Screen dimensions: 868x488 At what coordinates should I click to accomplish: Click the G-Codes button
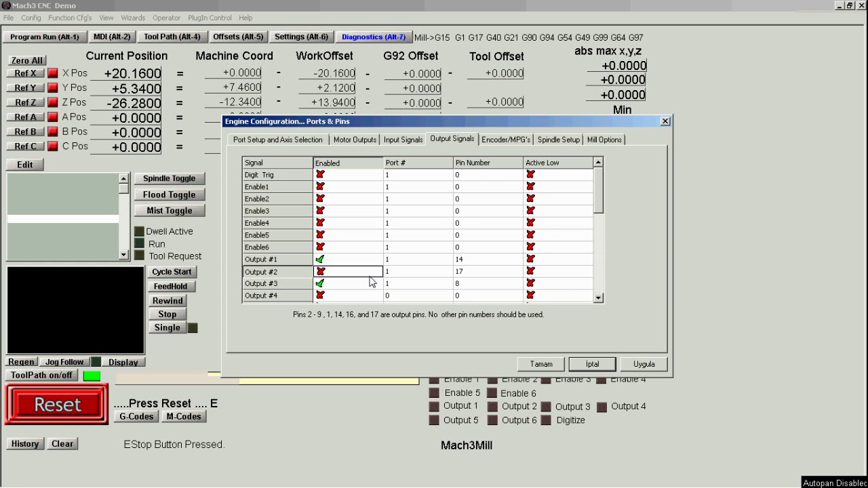point(136,417)
